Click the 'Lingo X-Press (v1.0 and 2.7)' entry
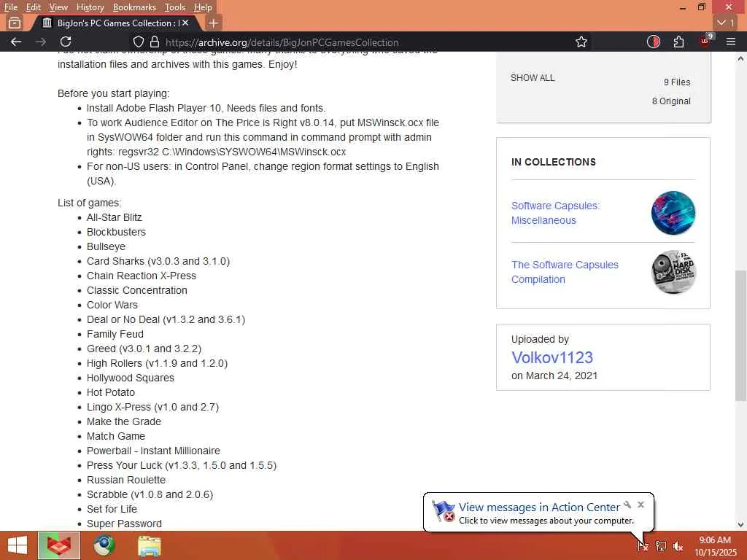 153,407
